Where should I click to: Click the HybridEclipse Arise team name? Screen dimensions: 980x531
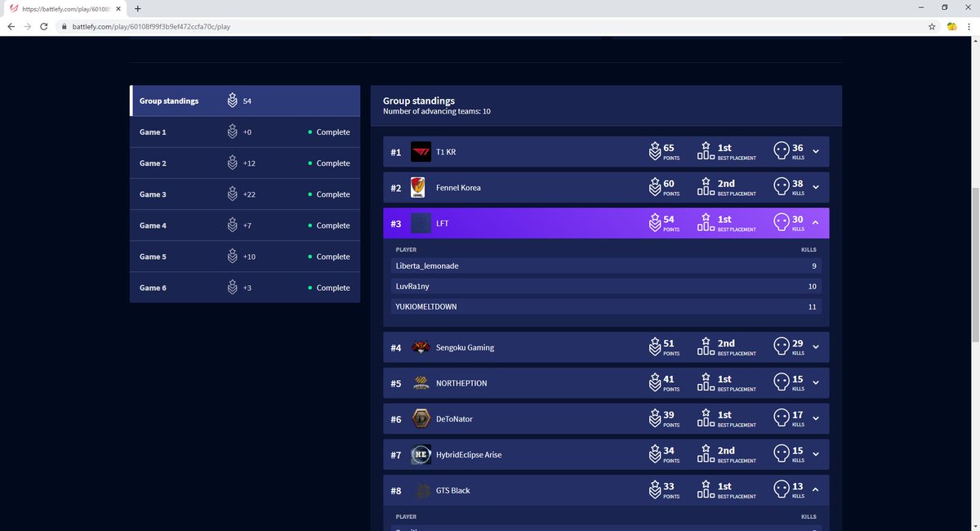point(469,454)
